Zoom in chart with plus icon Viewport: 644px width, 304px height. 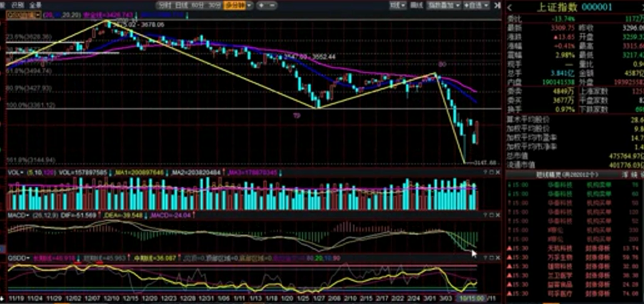[x=261, y=6]
